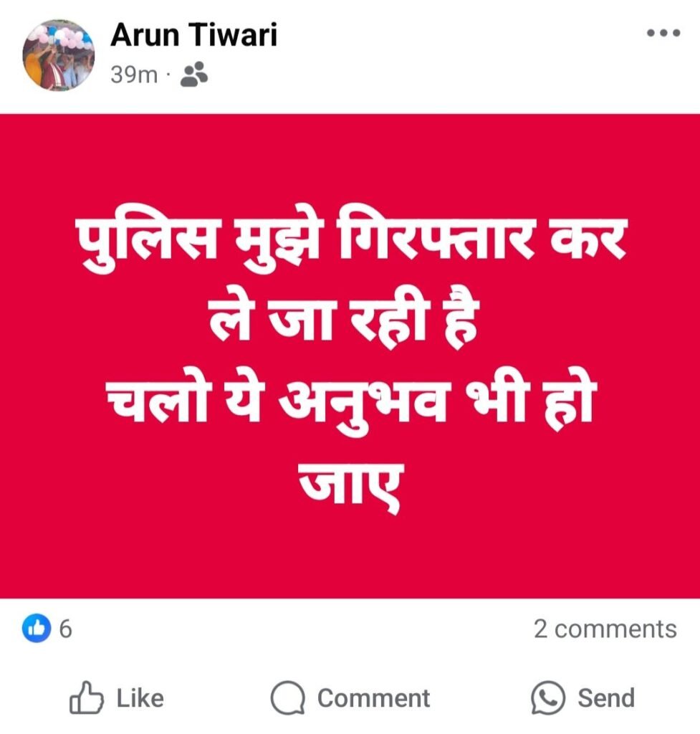Click the word जाए in the post
Image resolution: width=700 pixels, height=734 pixels.
pyautogui.click(x=350, y=487)
